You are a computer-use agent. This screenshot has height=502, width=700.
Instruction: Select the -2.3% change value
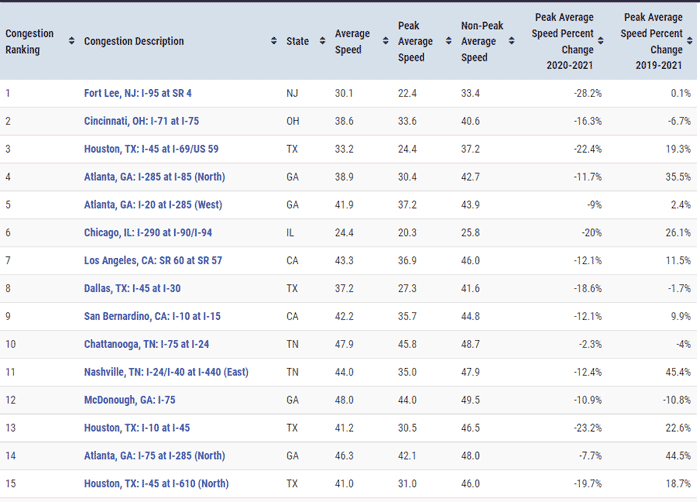(590, 344)
